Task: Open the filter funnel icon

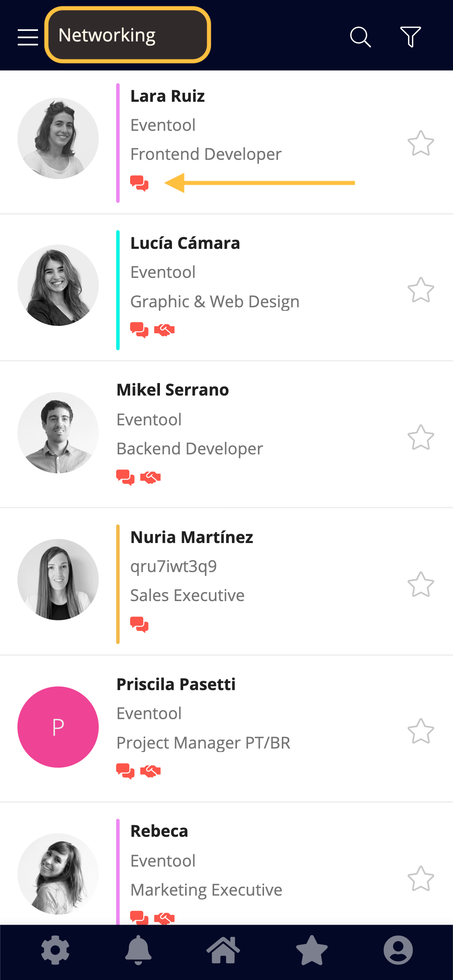Action: click(410, 37)
